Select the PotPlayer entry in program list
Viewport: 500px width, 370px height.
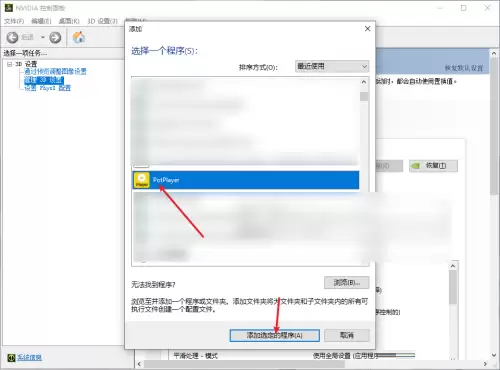[246, 180]
